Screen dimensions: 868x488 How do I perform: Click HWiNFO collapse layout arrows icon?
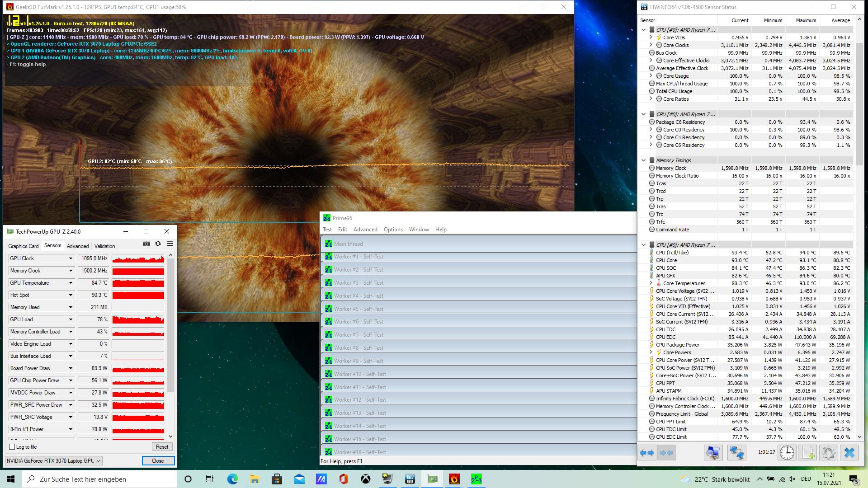(666, 453)
